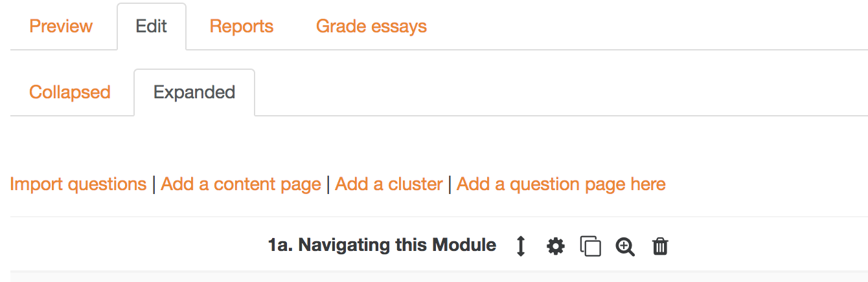Click Add a question page here
The width and height of the screenshot is (868, 282).
pos(561,184)
